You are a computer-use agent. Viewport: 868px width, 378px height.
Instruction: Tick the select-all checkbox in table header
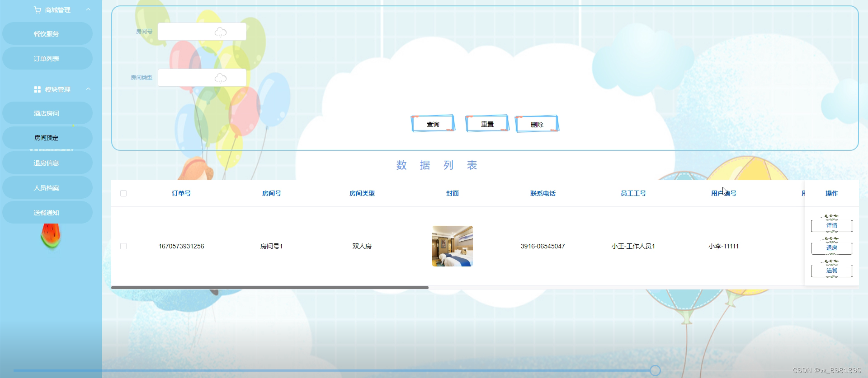tap(123, 193)
